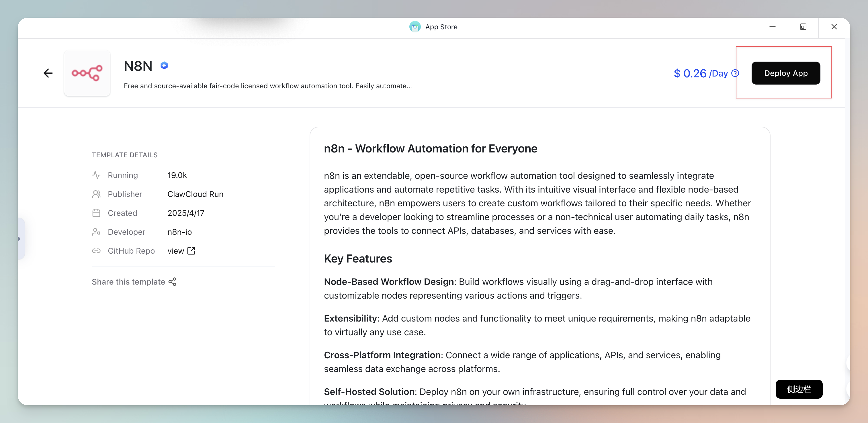Click the 2025/4/17 created date
The height and width of the screenshot is (423, 868).
pyautogui.click(x=186, y=213)
